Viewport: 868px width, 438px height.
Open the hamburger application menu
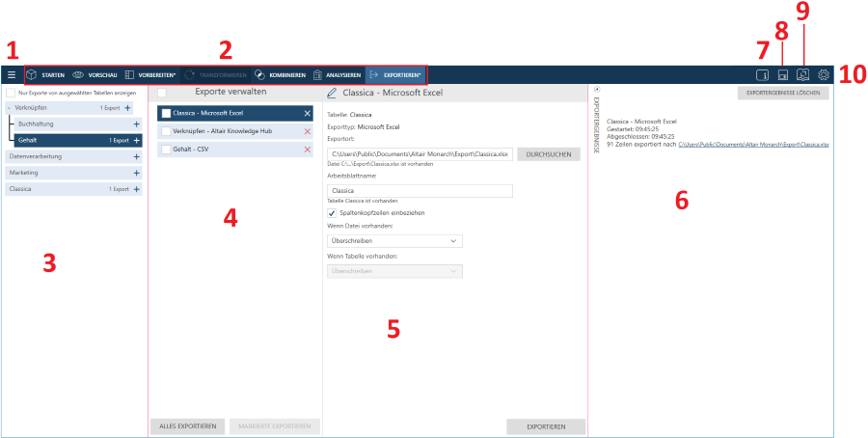point(12,74)
